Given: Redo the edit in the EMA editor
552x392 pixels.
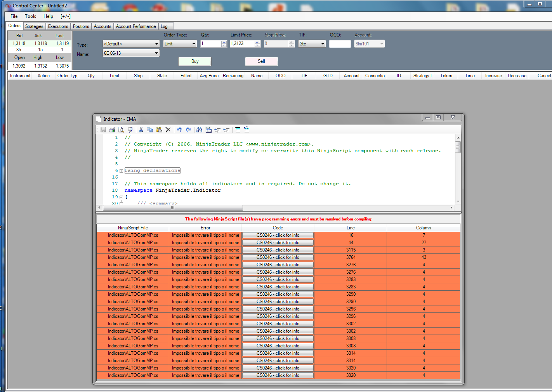Looking at the screenshot, I should (188, 130).
